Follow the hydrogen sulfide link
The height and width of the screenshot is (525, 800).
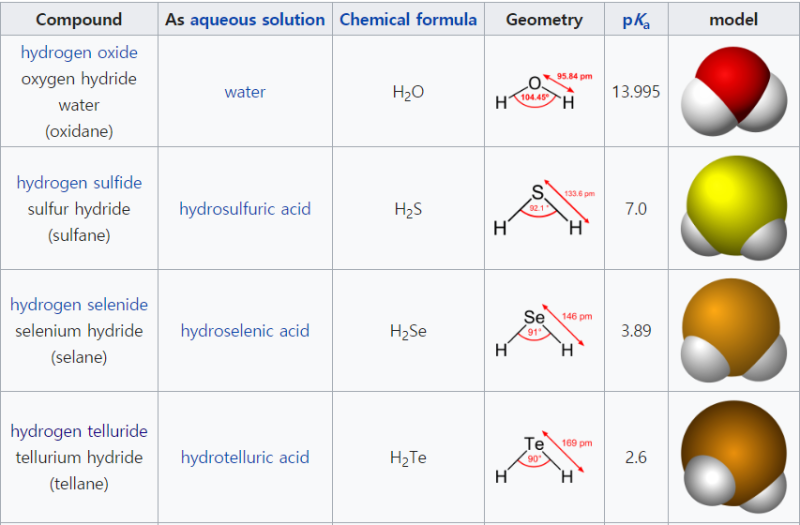click(79, 183)
